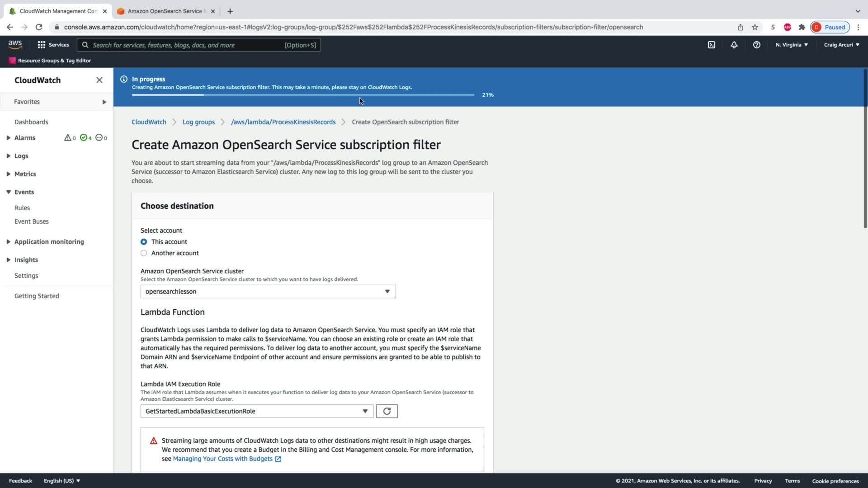Expand the Logs section in sidebar
This screenshot has height=488, width=868.
coord(21,156)
